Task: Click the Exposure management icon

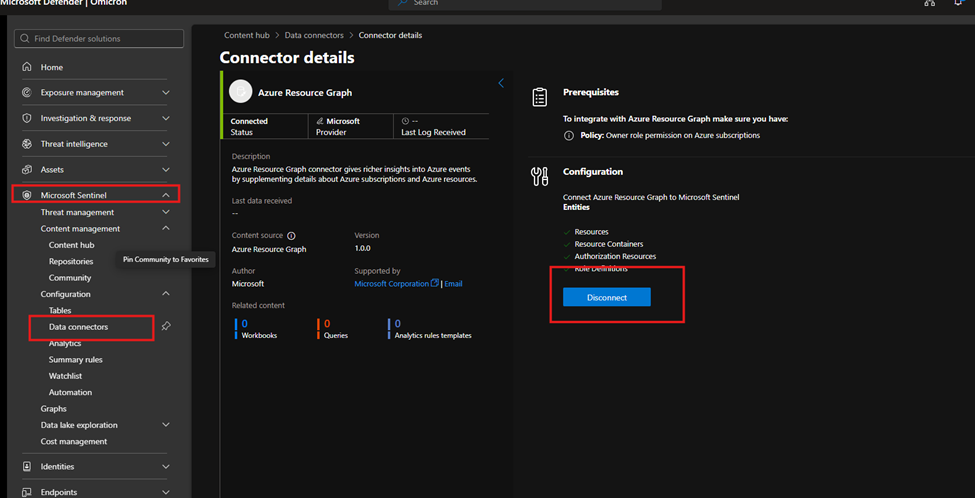Action: 27,93
